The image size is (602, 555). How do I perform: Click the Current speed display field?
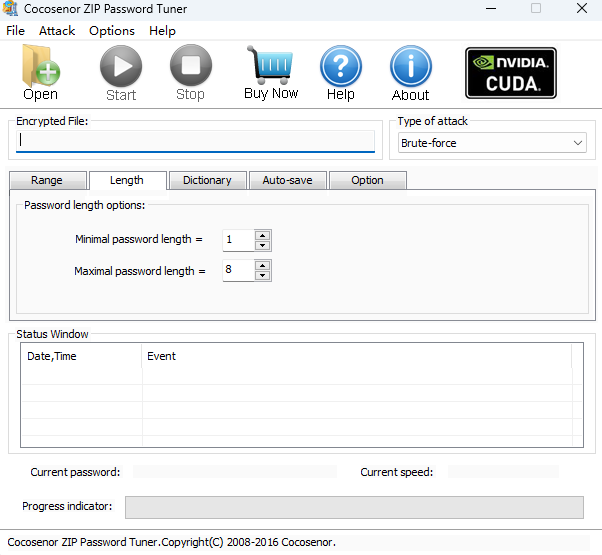[503, 472]
